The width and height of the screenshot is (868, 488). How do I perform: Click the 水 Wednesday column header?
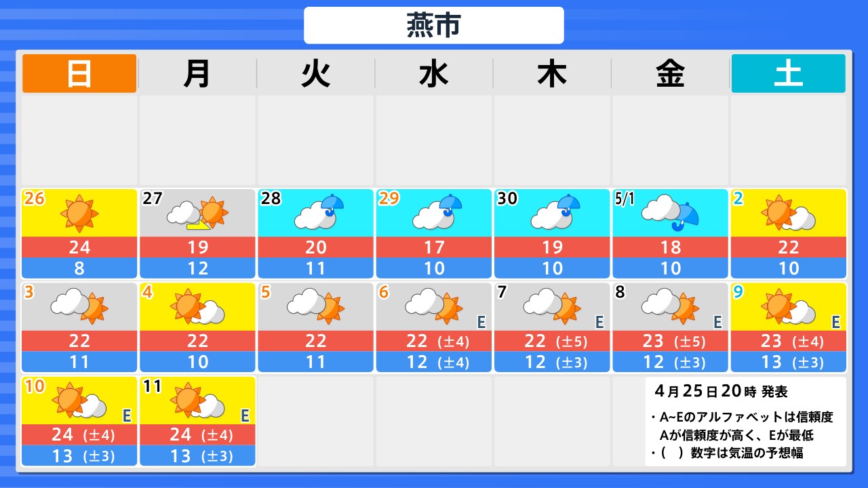coord(434,74)
